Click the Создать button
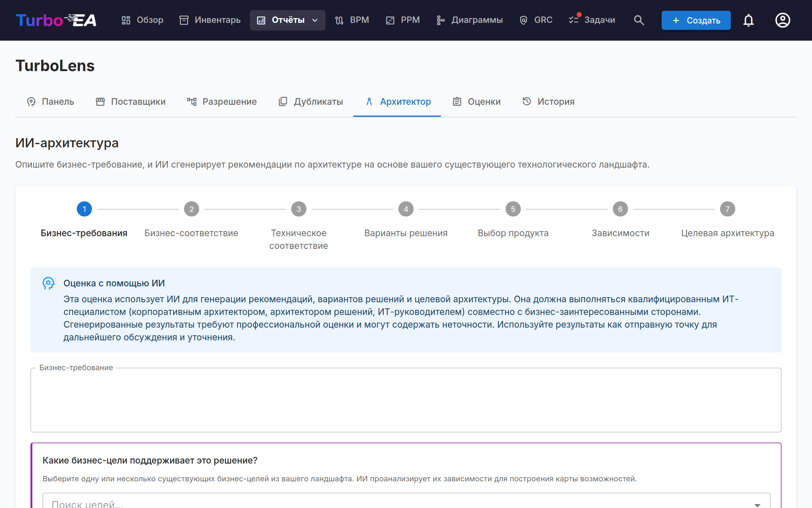Viewport: 812px width, 508px height. click(x=696, y=20)
